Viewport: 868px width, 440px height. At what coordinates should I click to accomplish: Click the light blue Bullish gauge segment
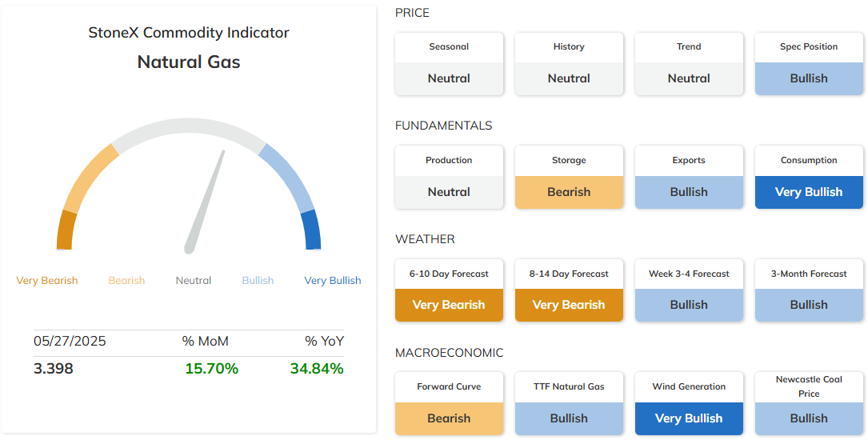coord(289,177)
